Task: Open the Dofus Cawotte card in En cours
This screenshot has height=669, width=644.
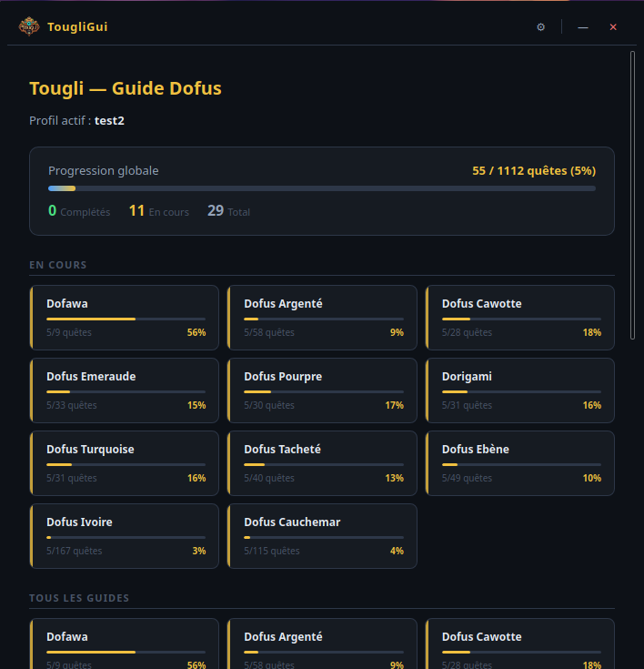Action: pyautogui.click(x=520, y=318)
